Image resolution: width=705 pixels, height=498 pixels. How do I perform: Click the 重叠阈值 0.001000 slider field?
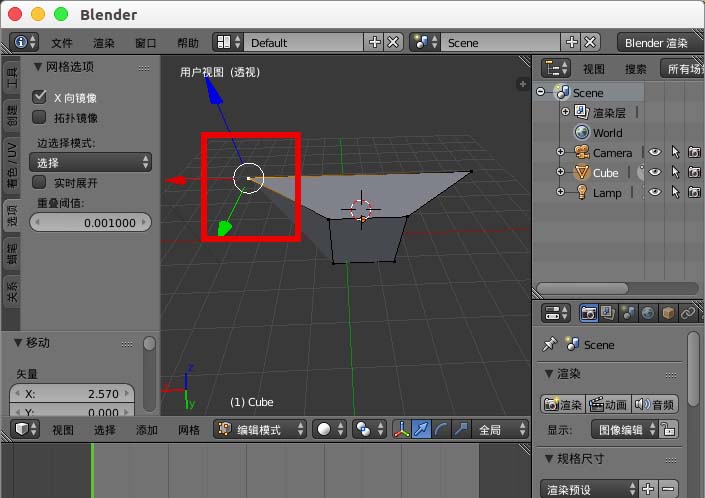pyautogui.click(x=90, y=222)
